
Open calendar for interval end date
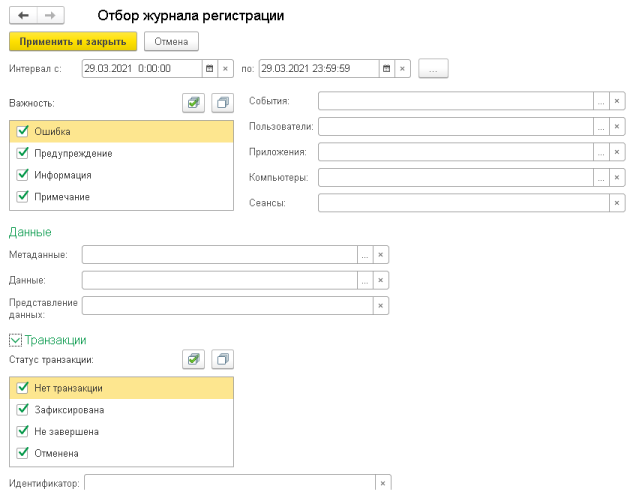[x=387, y=69]
